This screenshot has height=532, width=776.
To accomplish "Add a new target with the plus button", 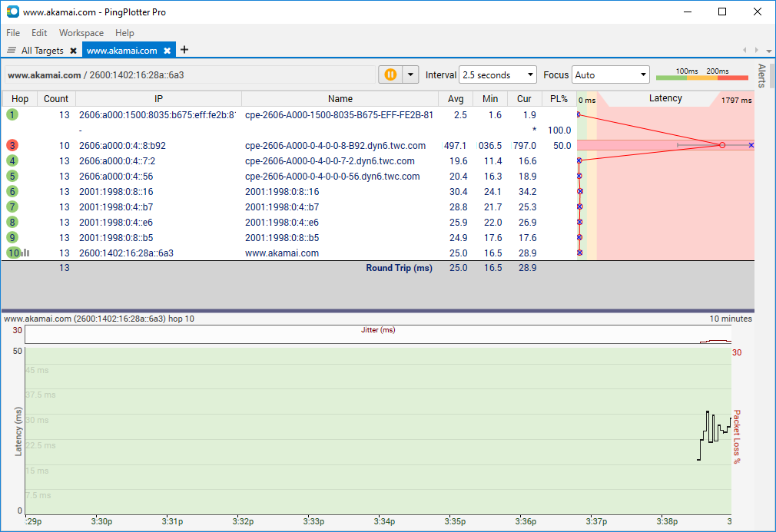I will 184,49.
